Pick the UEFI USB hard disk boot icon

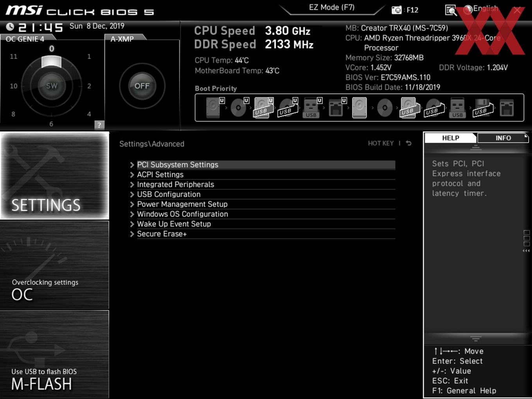tap(263, 108)
